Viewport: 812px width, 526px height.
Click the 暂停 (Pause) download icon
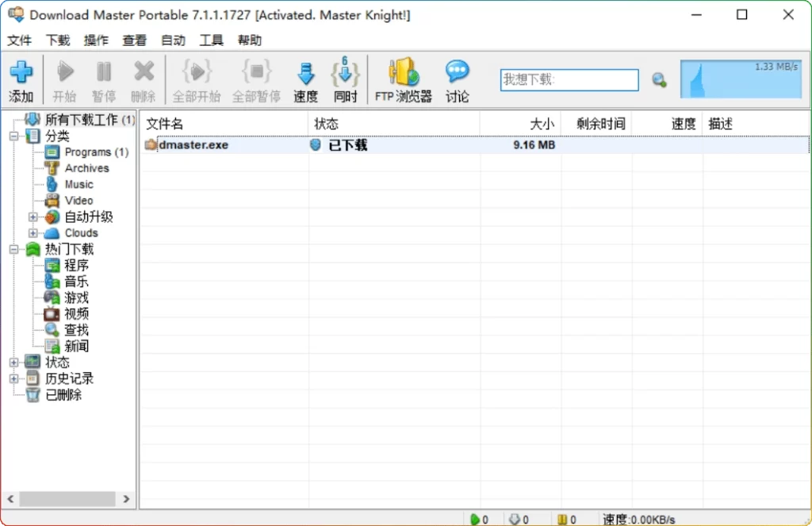pyautogui.click(x=104, y=79)
